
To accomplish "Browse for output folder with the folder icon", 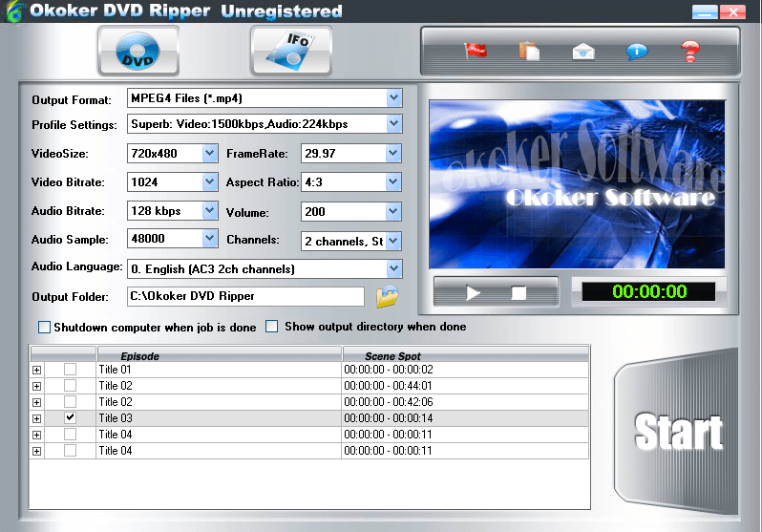I will (387, 296).
